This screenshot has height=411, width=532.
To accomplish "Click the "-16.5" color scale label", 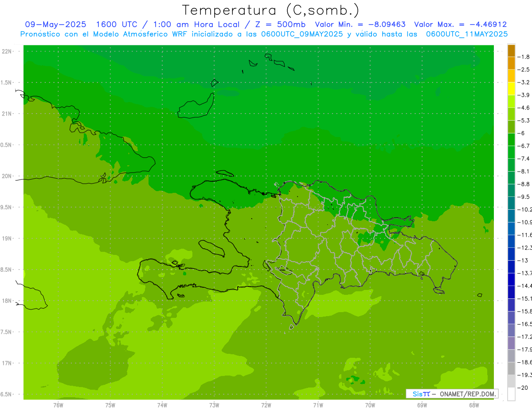I will [525, 324].
